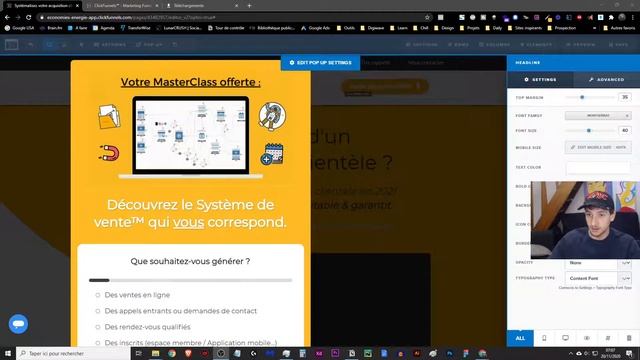Select 'Des inscrits' radio option
This screenshot has width=640, height=360.
click(98, 343)
